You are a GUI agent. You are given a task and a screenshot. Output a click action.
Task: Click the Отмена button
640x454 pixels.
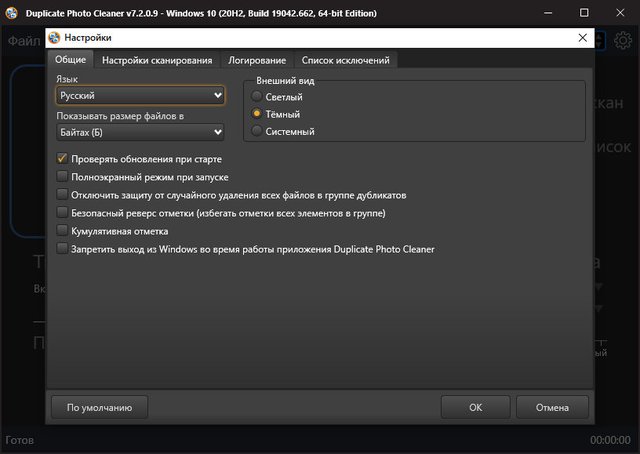pyautogui.click(x=552, y=407)
